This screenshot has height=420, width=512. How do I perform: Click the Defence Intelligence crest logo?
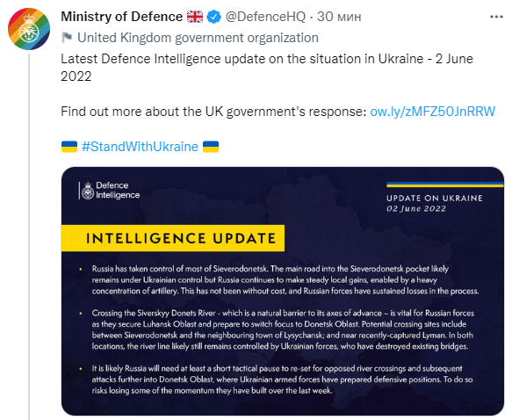point(88,191)
